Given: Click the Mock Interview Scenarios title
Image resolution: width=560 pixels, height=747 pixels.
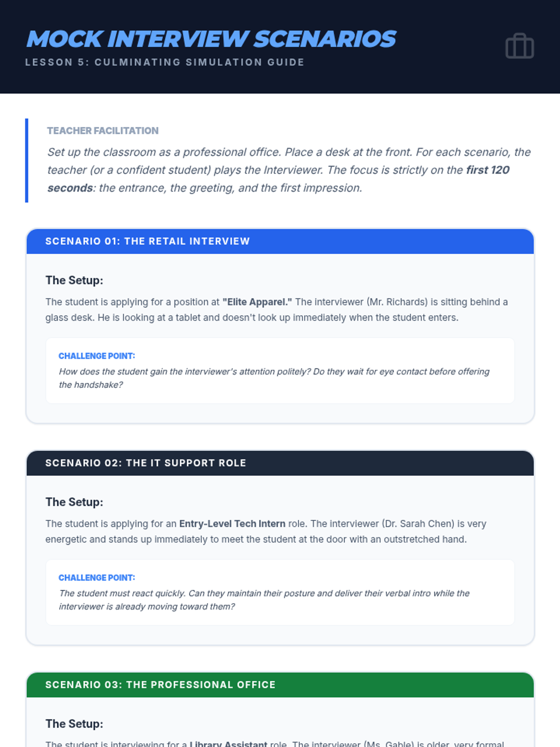Looking at the screenshot, I should (211, 39).
